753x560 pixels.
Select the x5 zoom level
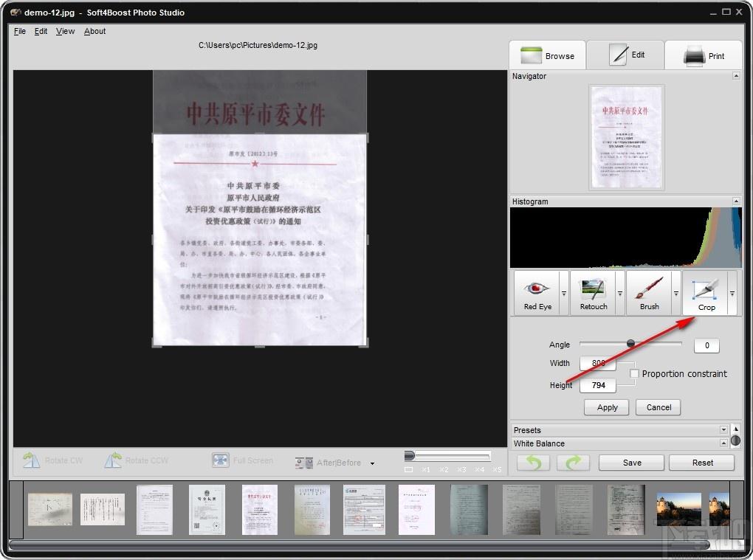tap(497, 469)
